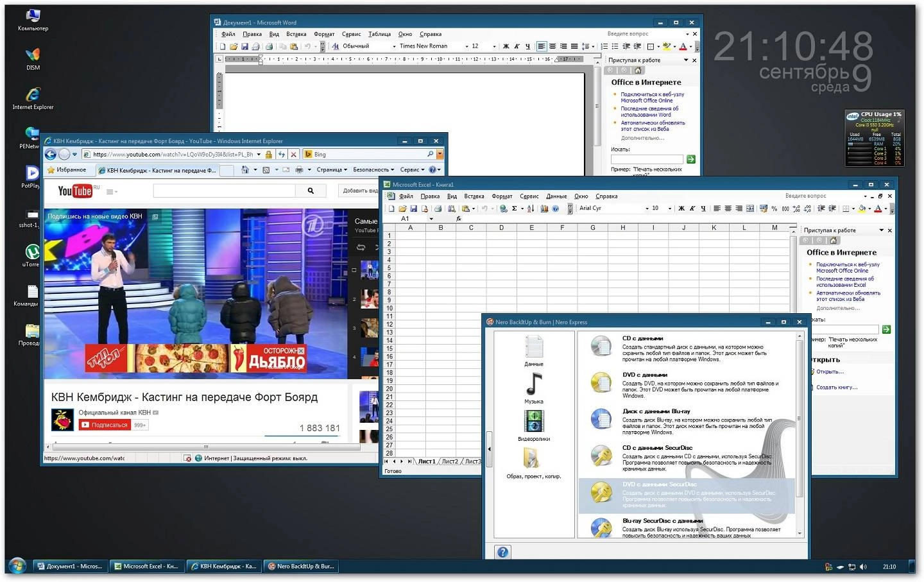Click the volume speaker icon in system tray
The image size is (924, 582).
(863, 567)
